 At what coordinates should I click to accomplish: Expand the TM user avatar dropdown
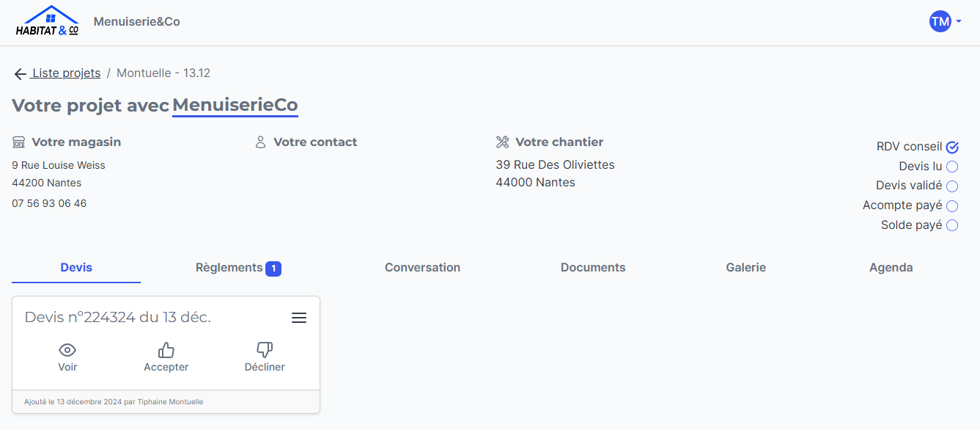945,21
